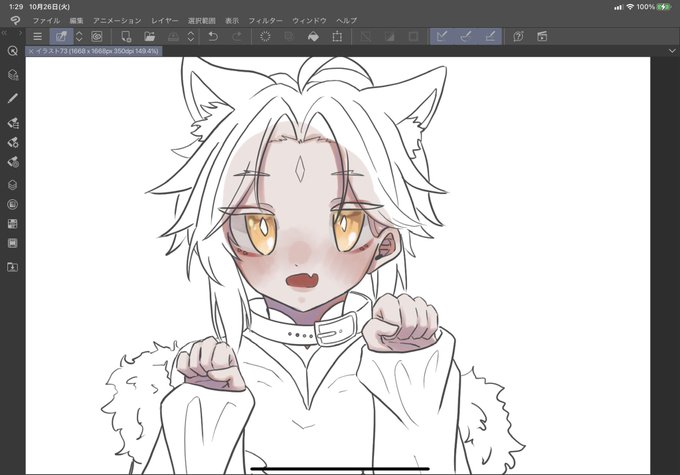Open the レイヤー menu
This screenshot has height=475, width=680.
pyautogui.click(x=165, y=20)
